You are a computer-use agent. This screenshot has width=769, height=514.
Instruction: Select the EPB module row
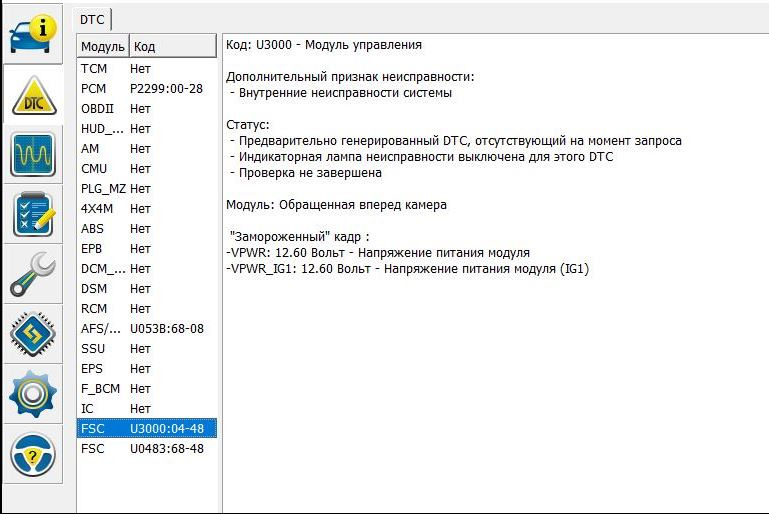(x=147, y=248)
